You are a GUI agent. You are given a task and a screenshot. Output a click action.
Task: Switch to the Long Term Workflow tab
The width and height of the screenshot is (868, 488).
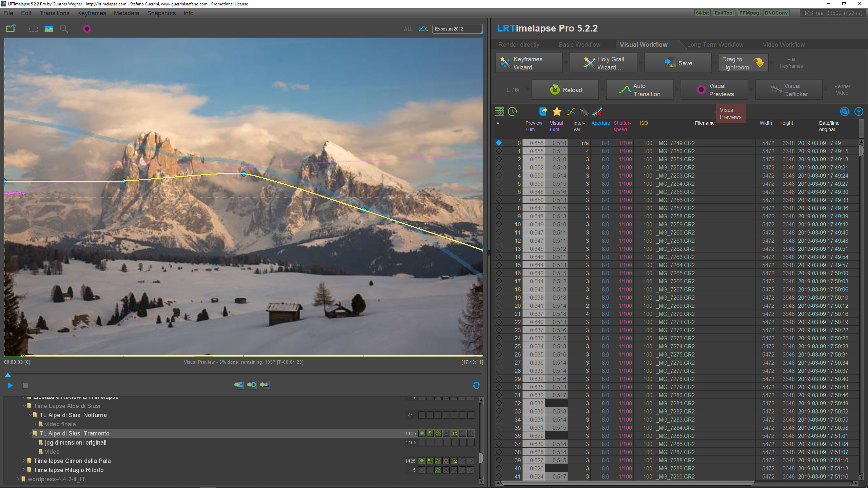715,44
